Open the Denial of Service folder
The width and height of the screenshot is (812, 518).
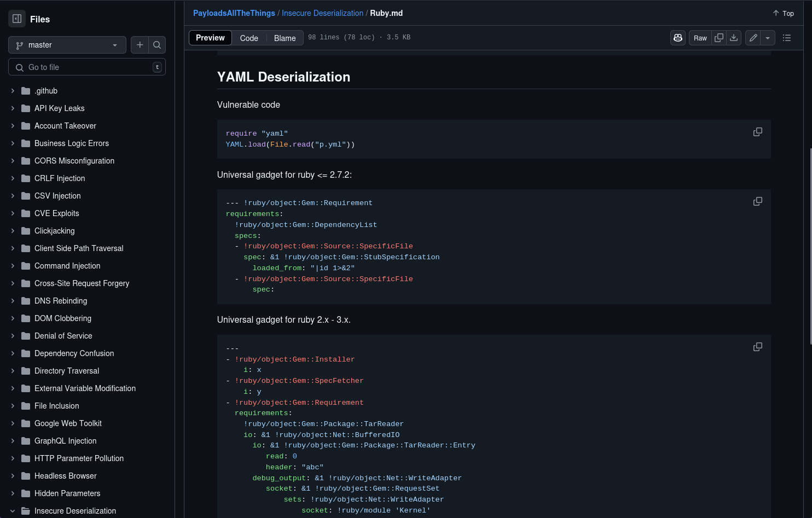(63, 336)
